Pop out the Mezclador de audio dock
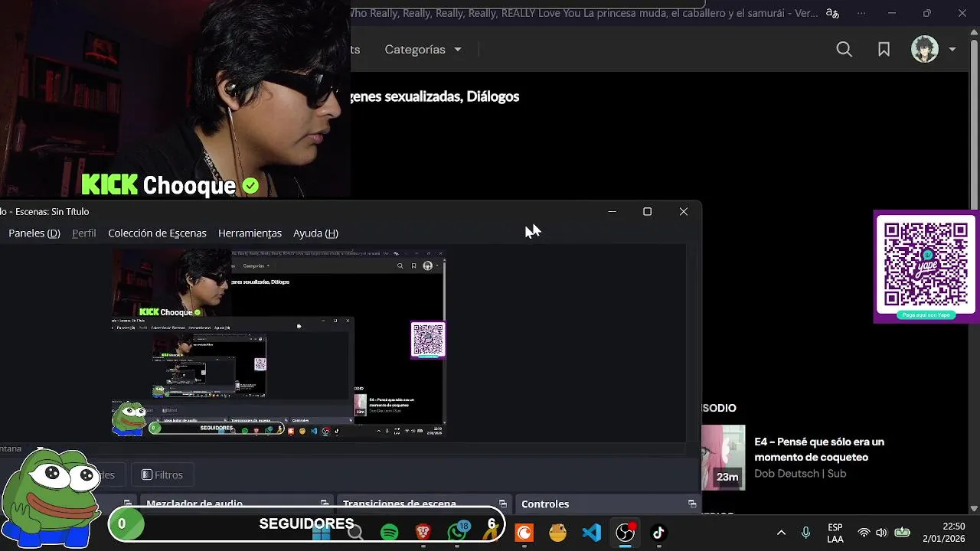 coord(325,504)
